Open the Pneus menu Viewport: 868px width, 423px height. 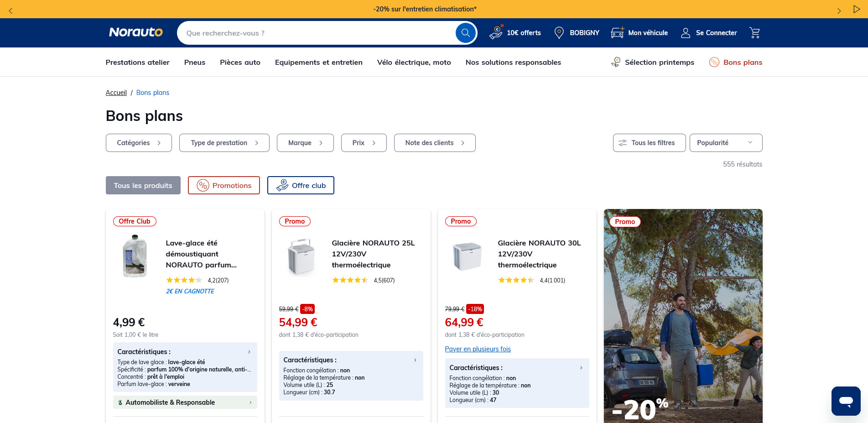click(195, 62)
